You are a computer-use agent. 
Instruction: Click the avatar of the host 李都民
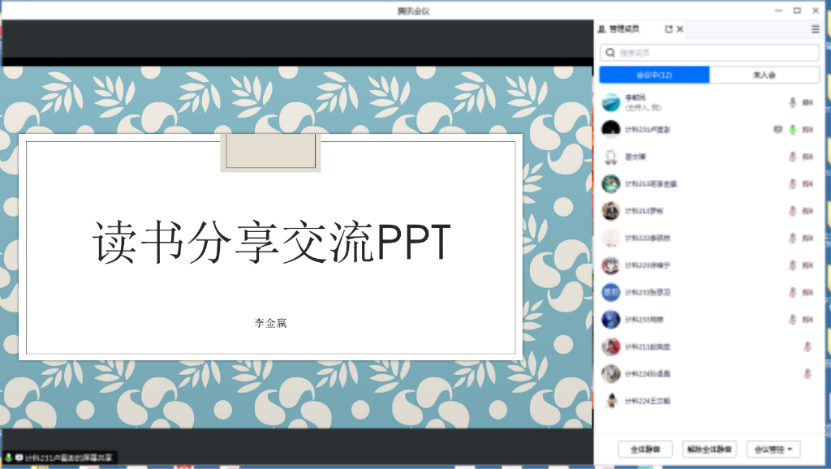[610, 101]
